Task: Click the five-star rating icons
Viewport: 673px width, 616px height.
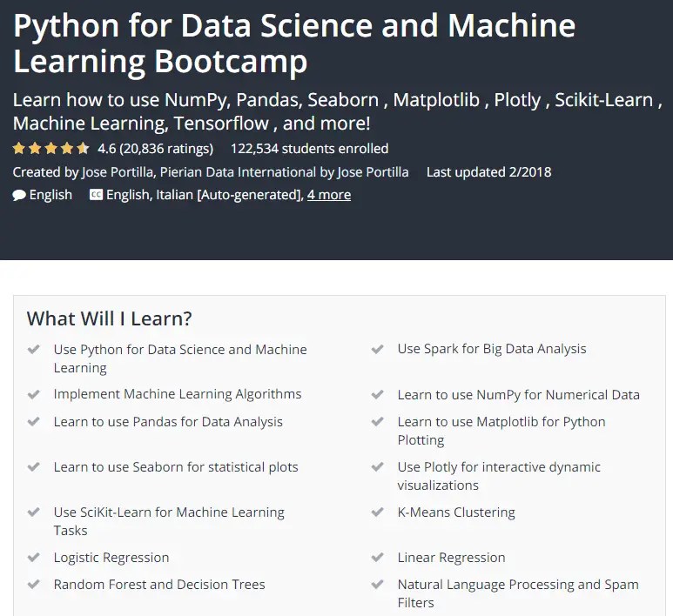Action: (50, 149)
